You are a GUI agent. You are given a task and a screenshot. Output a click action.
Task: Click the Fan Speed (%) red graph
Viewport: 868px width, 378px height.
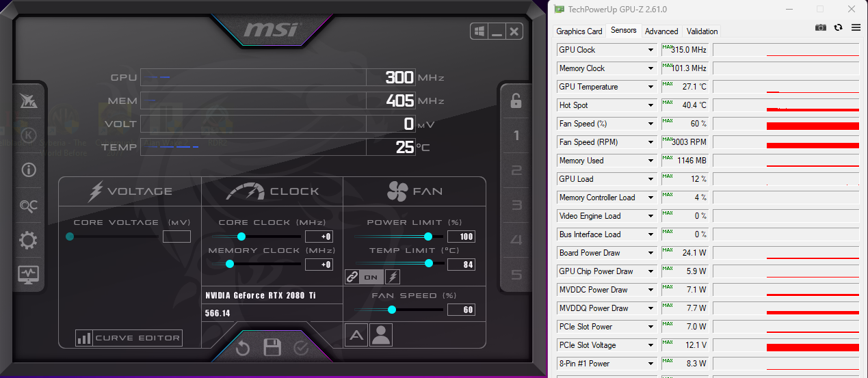click(813, 126)
